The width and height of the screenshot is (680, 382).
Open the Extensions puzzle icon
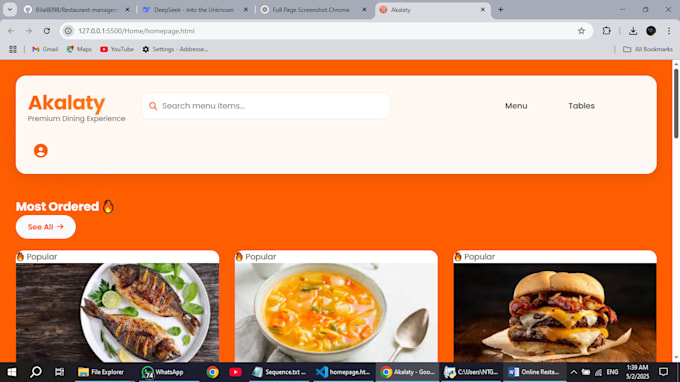point(606,31)
